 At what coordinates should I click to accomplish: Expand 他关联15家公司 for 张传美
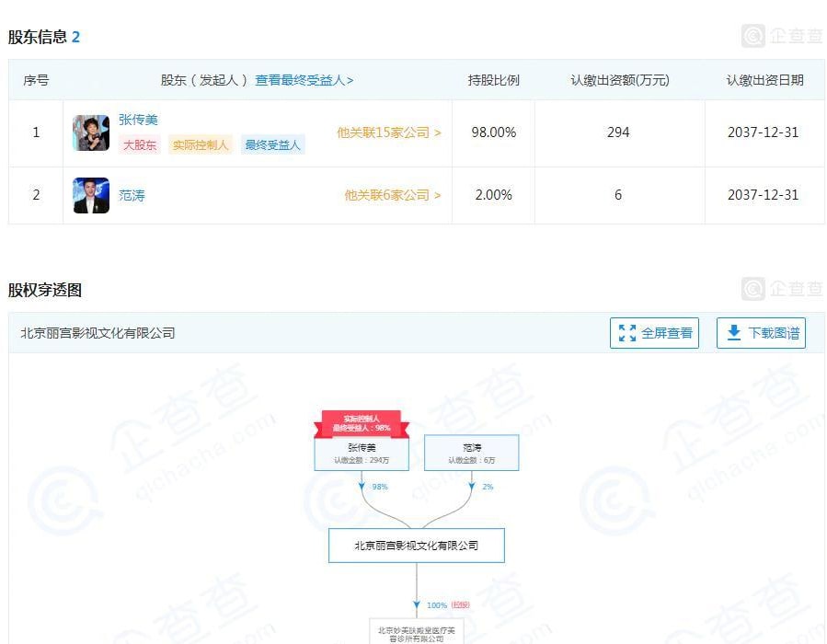click(x=389, y=132)
